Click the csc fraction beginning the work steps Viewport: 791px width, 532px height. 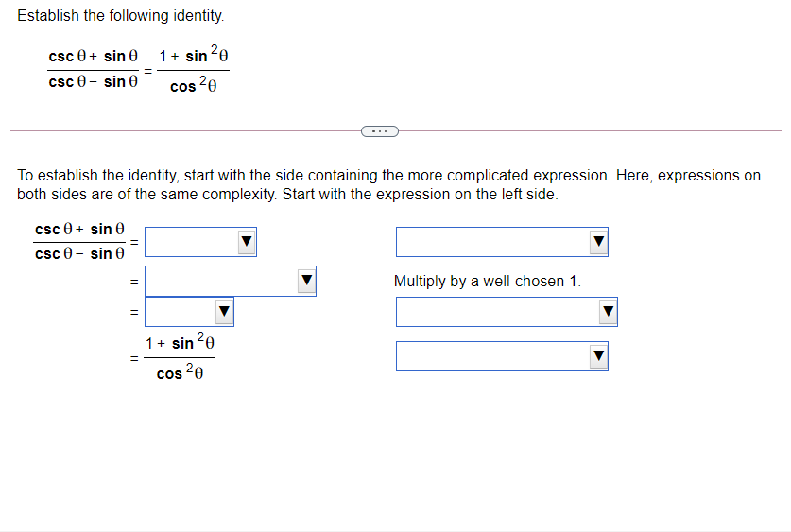tap(79, 242)
